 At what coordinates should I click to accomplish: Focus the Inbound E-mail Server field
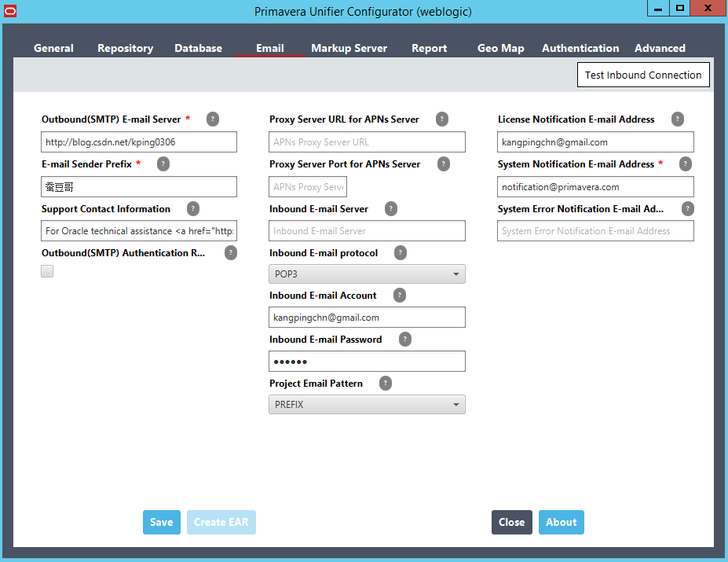click(x=367, y=230)
